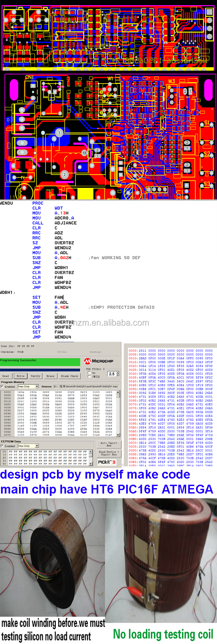Click the W1 label on PCB layout
The image size is (217, 644).
coord(110,78)
